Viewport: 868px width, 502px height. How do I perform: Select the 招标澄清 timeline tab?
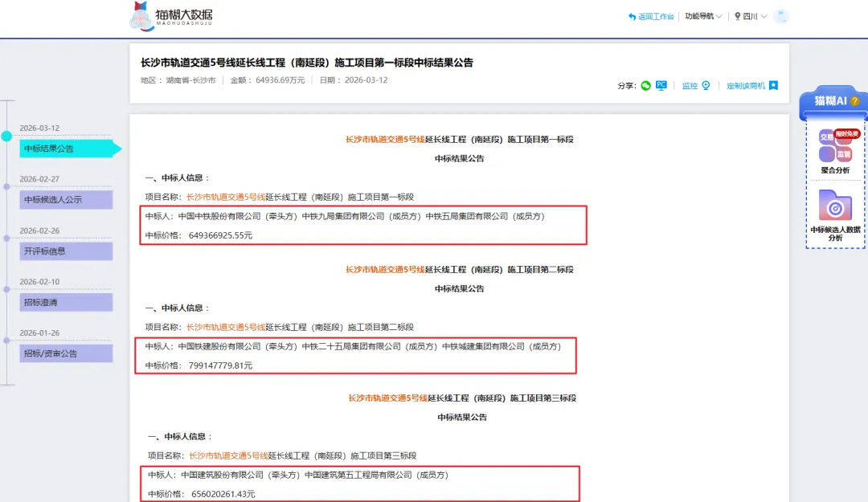67,302
